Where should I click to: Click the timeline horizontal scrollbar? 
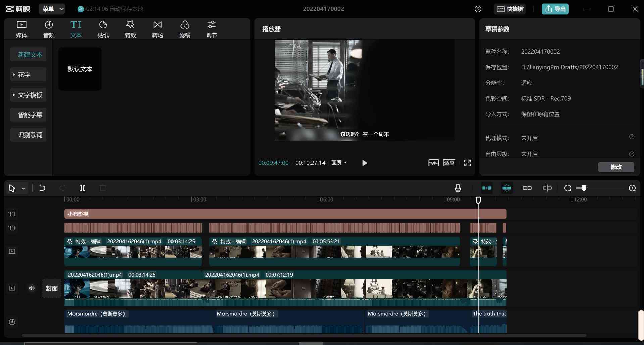point(304,335)
